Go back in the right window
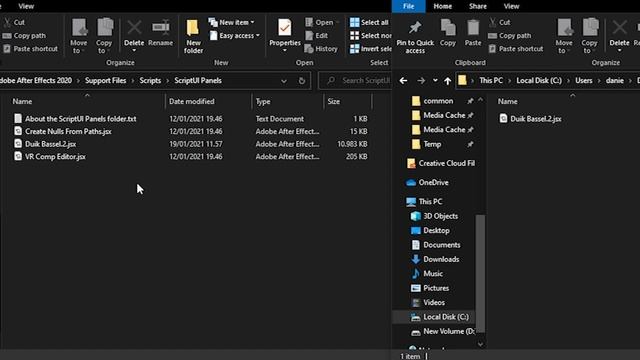The image size is (640, 360). [x=403, y=81]
